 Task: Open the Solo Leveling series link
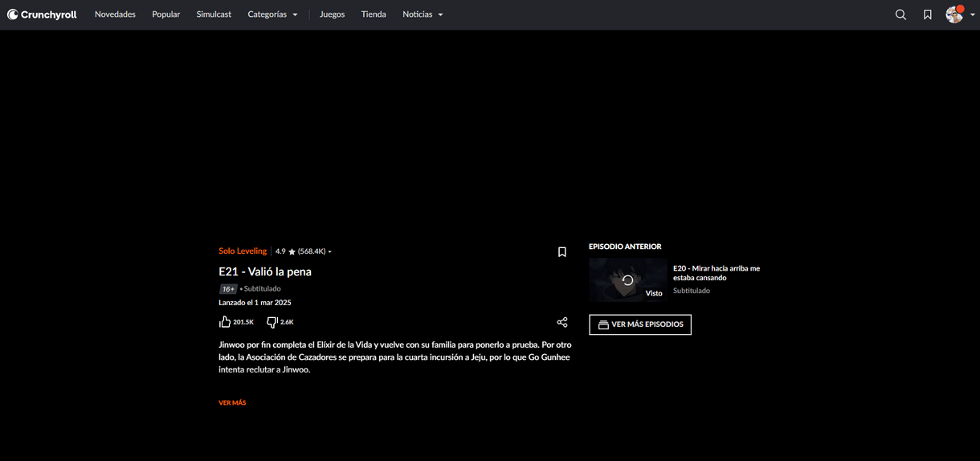pos(243,251)
